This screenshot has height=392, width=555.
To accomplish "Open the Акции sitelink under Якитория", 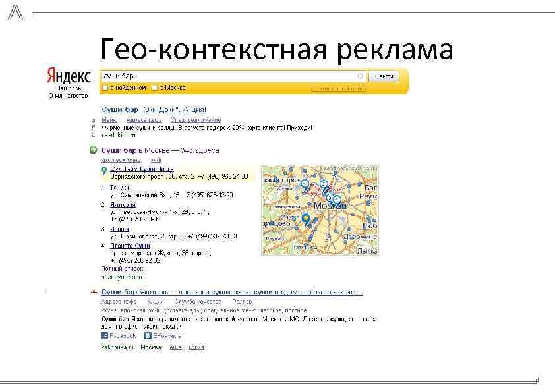I will coord(156,302).
